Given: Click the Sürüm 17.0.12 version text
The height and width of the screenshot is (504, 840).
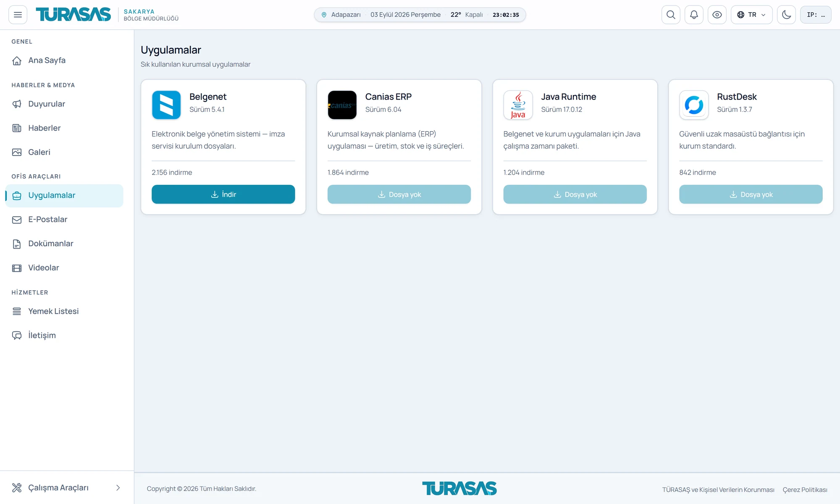Looking at the screenshot, I should click(562, 110).
